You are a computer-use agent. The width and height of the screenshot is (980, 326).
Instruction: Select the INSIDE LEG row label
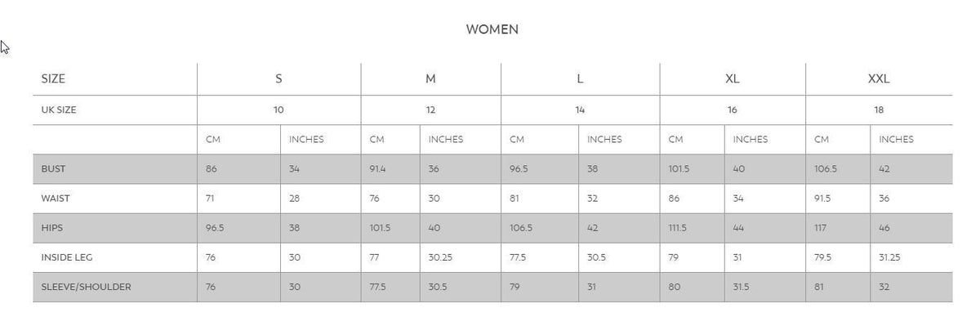pyautogui.click(x=67, y=257)
